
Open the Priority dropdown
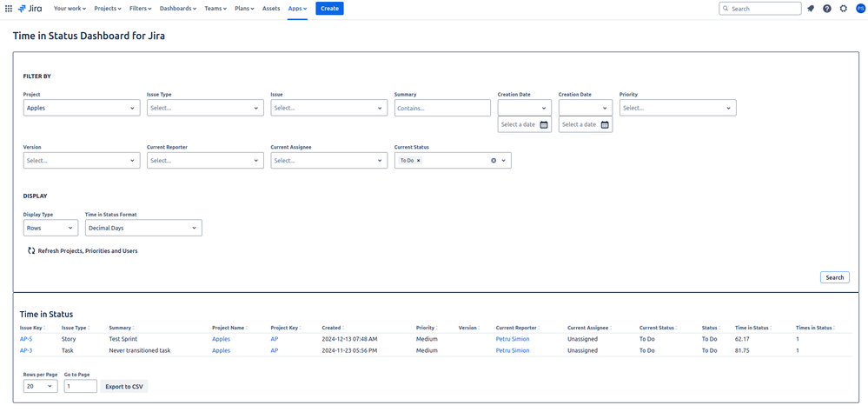pyautogui.click(x=678, y=108)
